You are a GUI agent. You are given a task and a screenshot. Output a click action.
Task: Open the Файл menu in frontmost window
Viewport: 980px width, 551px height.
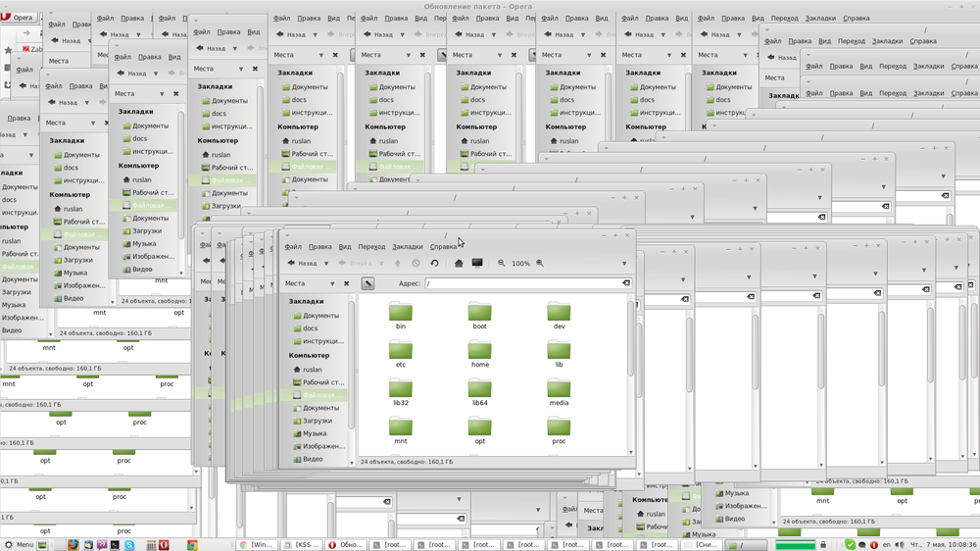[x=293, y=247]
